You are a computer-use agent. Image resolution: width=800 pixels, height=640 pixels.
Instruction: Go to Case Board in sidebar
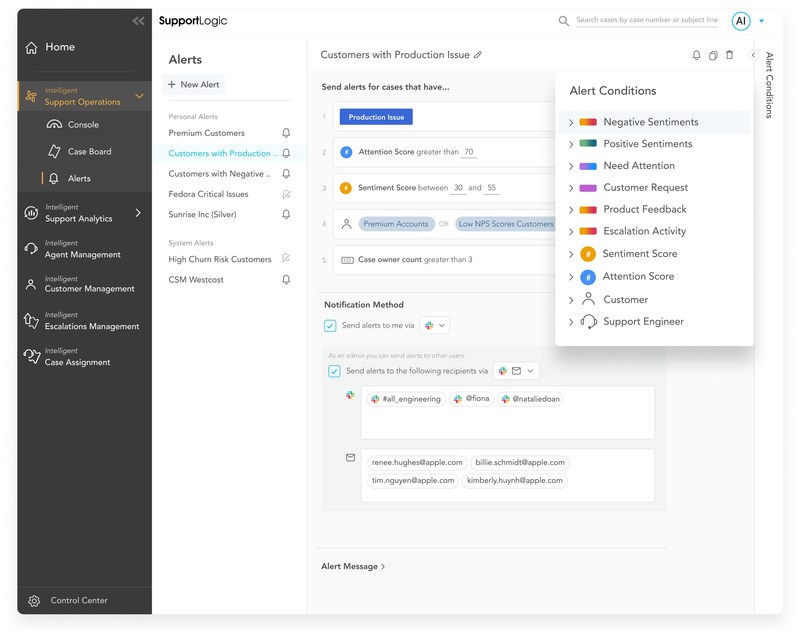click(x=89, y=152)
